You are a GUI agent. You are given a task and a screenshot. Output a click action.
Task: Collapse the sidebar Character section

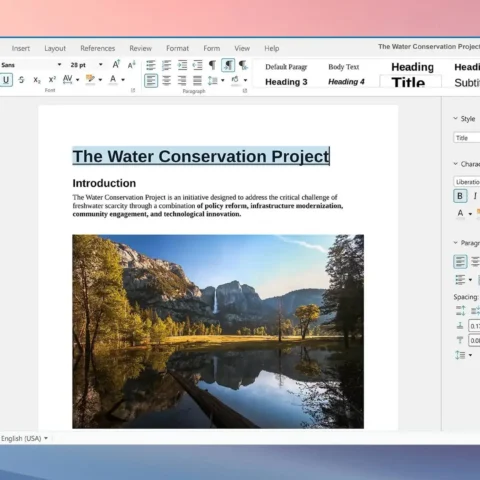[456, 164]
